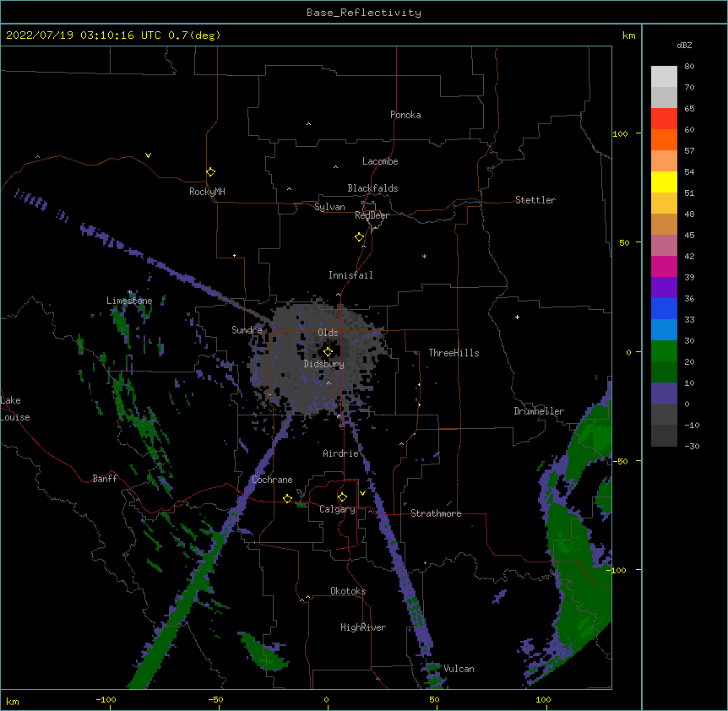Viewport: 728px width, 711px height.
Task: Click the RedDeer city label
Action: coord(372,215)
